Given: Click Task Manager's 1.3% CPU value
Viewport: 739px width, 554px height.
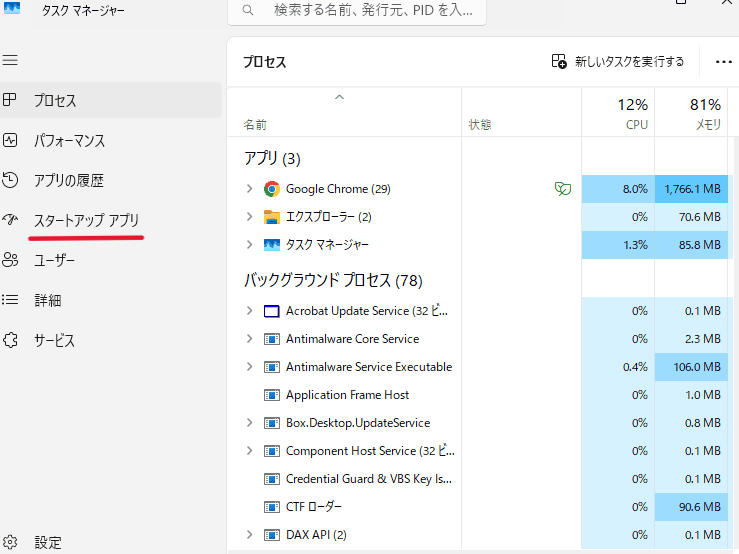Looking at the screenshot, I should point(618,245).
